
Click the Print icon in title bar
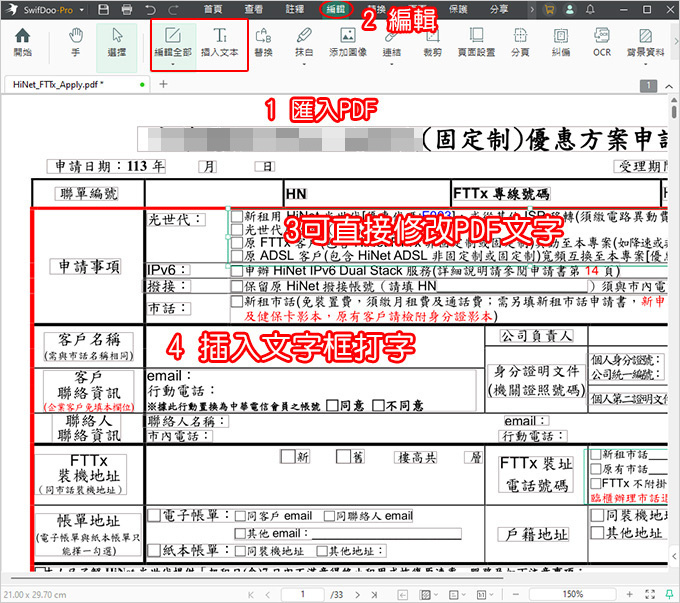point(127,9)
